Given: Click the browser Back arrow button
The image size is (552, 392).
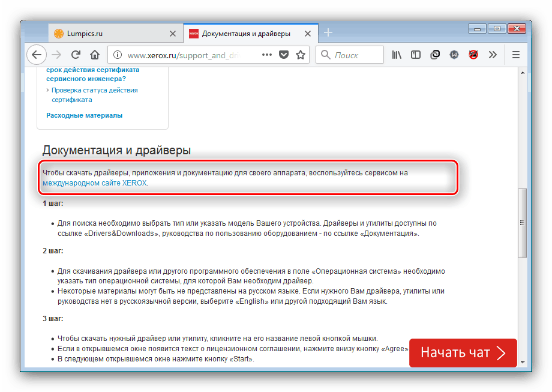Looking at the screenshot, I should point(37,55).
